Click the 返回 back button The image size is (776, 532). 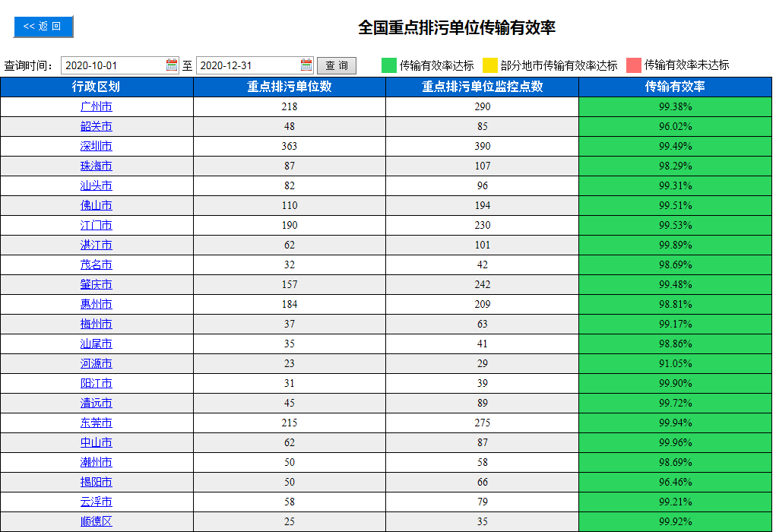pyautogui.click(x=43, y=27)
